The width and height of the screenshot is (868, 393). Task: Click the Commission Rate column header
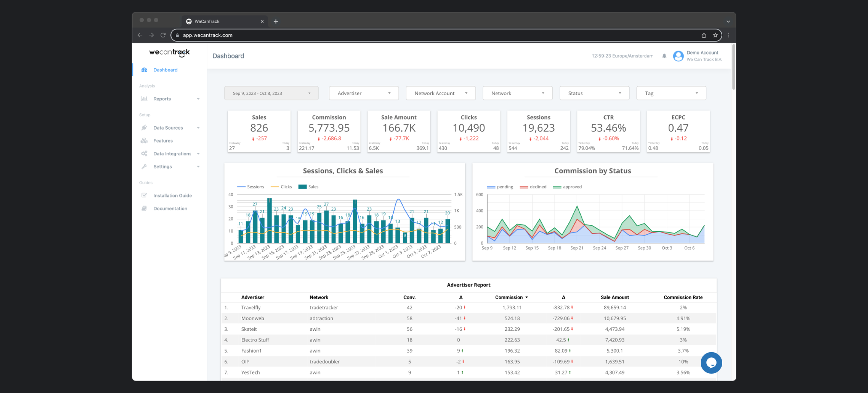pos(683,297)
